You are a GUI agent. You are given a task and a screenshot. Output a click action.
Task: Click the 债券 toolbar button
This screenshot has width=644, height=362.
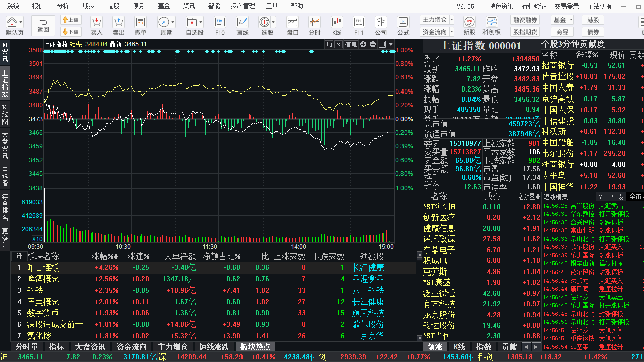pos(593,32)
